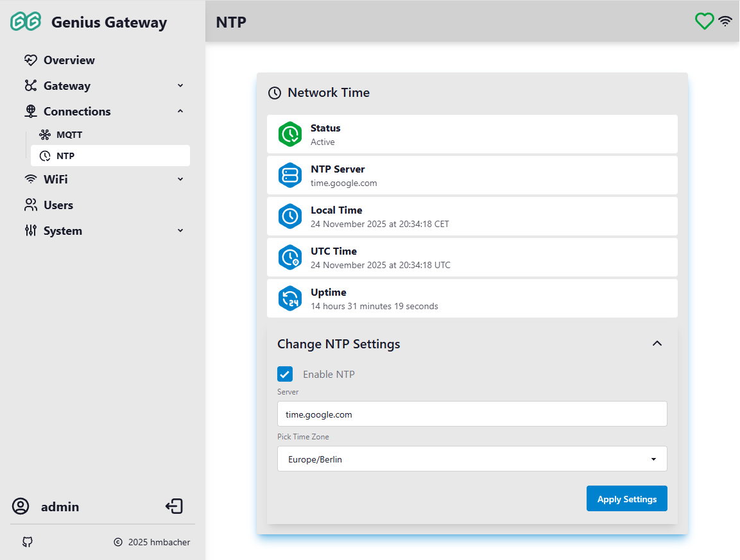The width and height of the screenshot is (740, 560).
Task: Click the admin user avatar icon
Action: 21,507
